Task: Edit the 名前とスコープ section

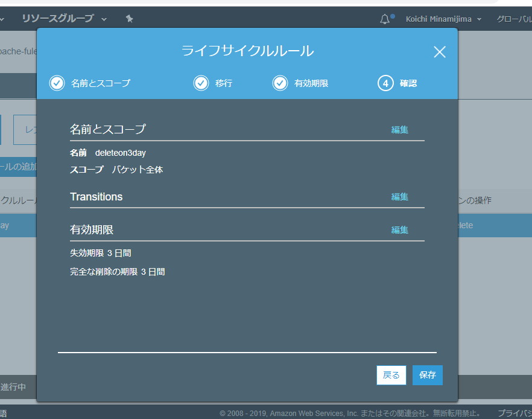Action: (399, 130)
